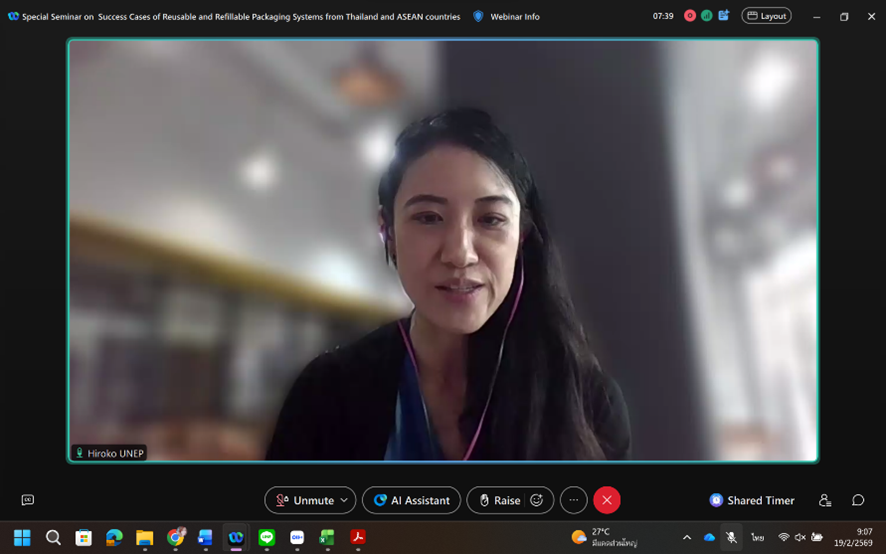Open the More options ellipsis menu
886x554 pixels.
point(573,500)
